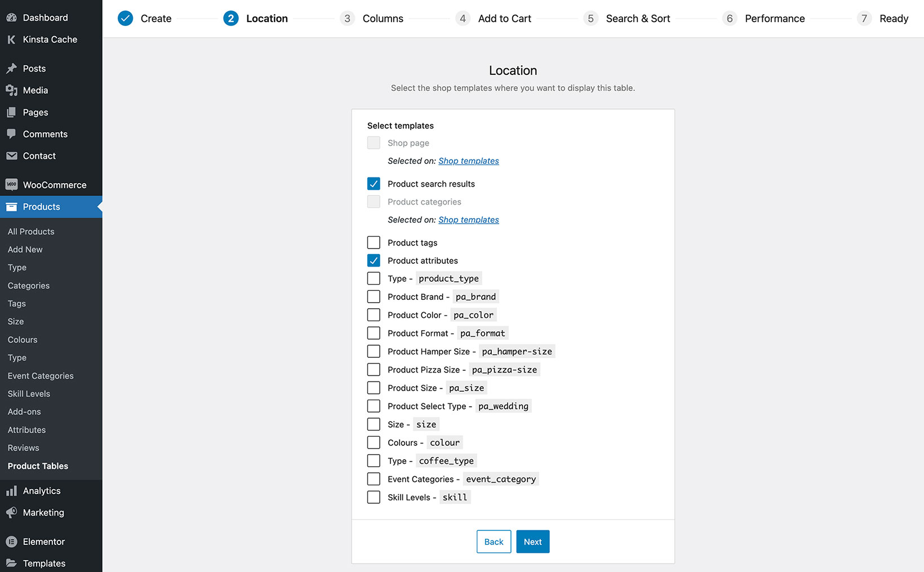Click the WooCommerce logo icon
The image size is (924, 572).
click(11, 185)
